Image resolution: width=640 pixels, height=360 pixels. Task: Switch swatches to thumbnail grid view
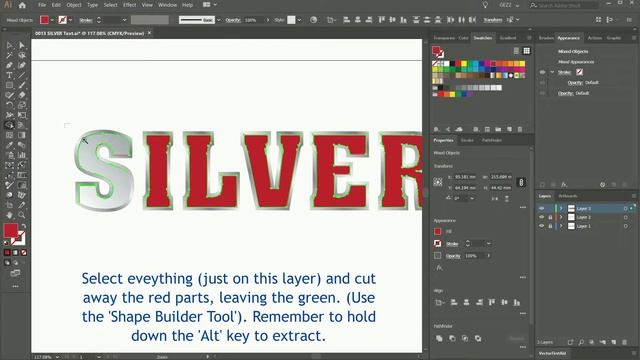[527, 51]
